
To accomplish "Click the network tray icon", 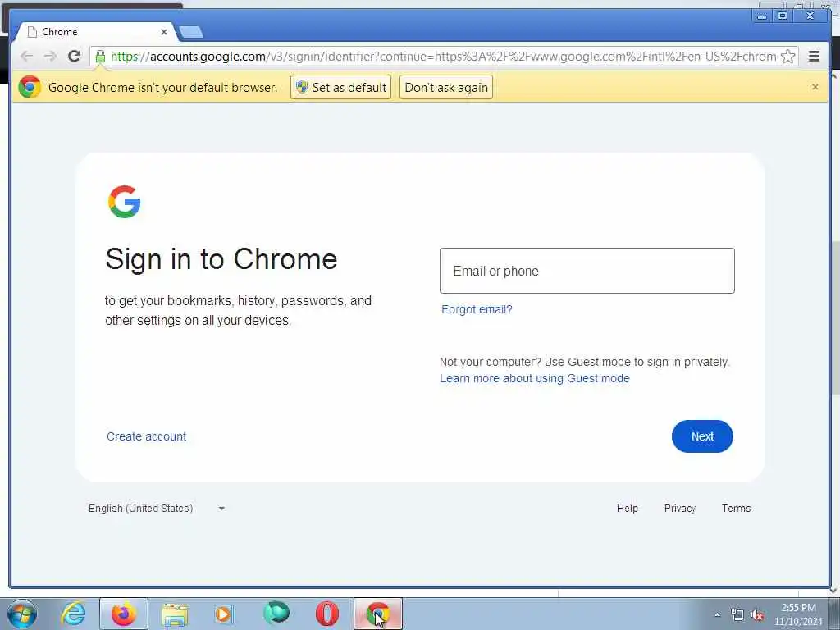I will (x=737, y=615).
